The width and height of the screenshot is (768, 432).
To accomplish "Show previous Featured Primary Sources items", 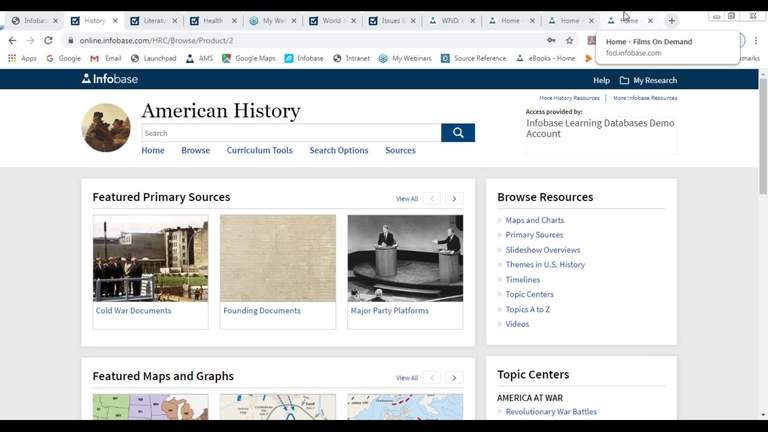I will [x=432, y=199].
